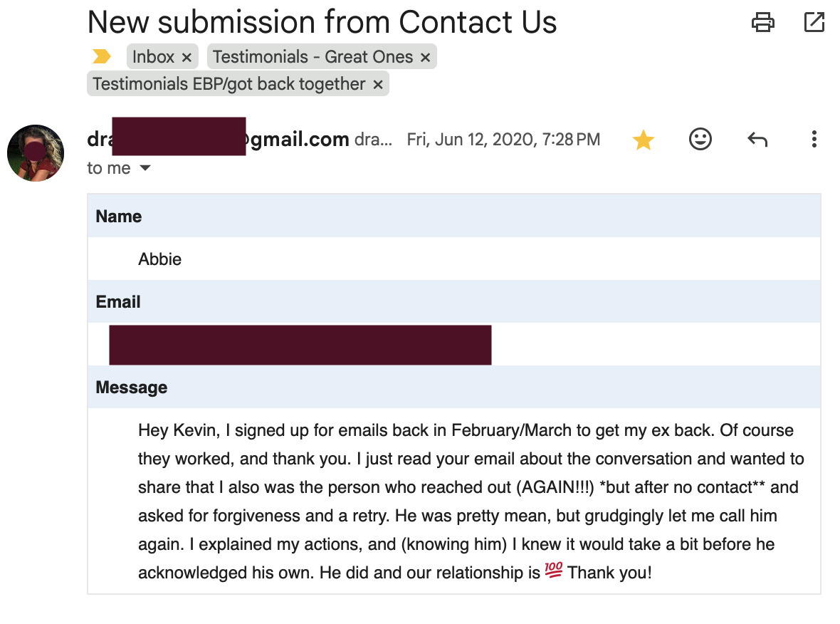
Task: Expand recipient details next to 'to me'
Action: point(145,168)
